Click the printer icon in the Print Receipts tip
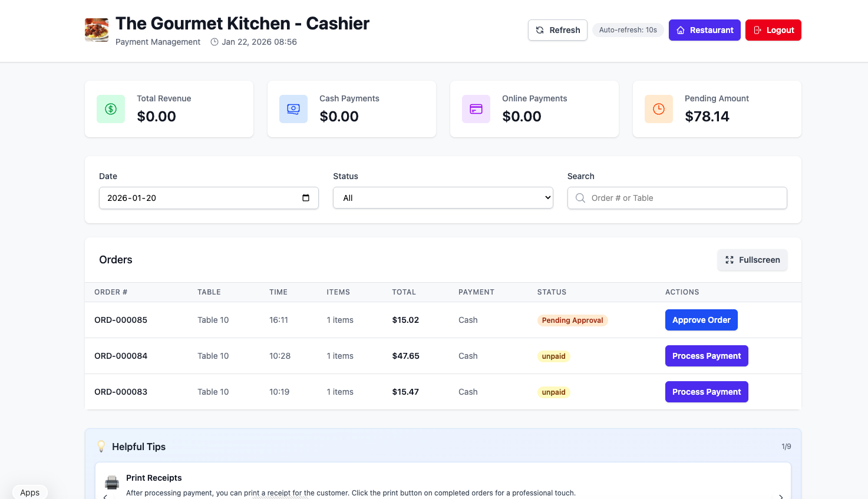868x499 pixels. point(112,483)
